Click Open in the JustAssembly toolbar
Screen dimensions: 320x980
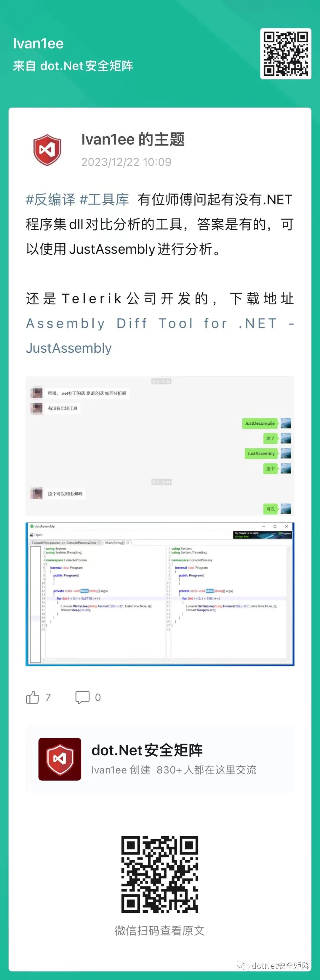point(36,535)
